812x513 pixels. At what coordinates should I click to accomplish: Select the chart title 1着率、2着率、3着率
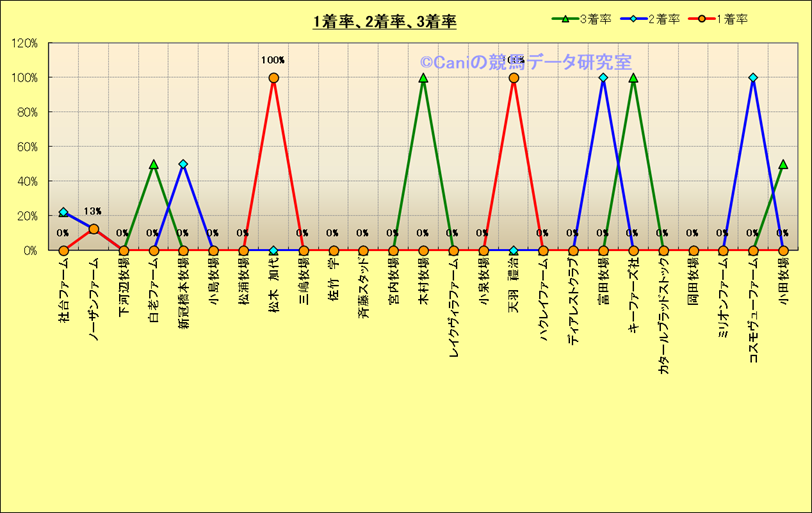click(x=384, y=21)
